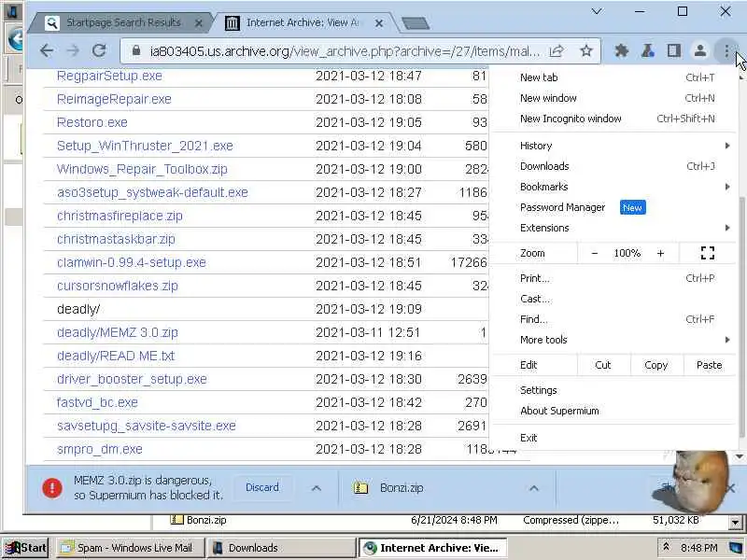The width and height of the screenshot is (747, 560).
Task: Click the address bar URL field
Action: click(x=345, y=51)
